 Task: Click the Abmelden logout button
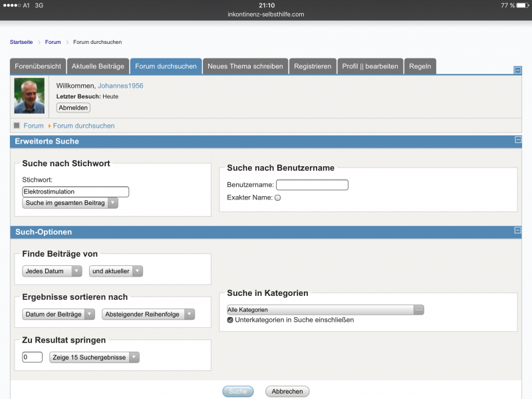[x=73, y=108]
